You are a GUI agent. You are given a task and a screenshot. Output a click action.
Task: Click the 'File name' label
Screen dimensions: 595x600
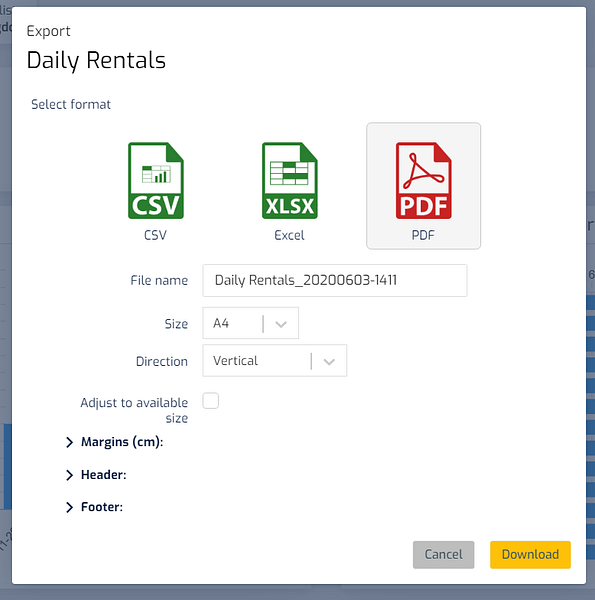click(159, 280)
